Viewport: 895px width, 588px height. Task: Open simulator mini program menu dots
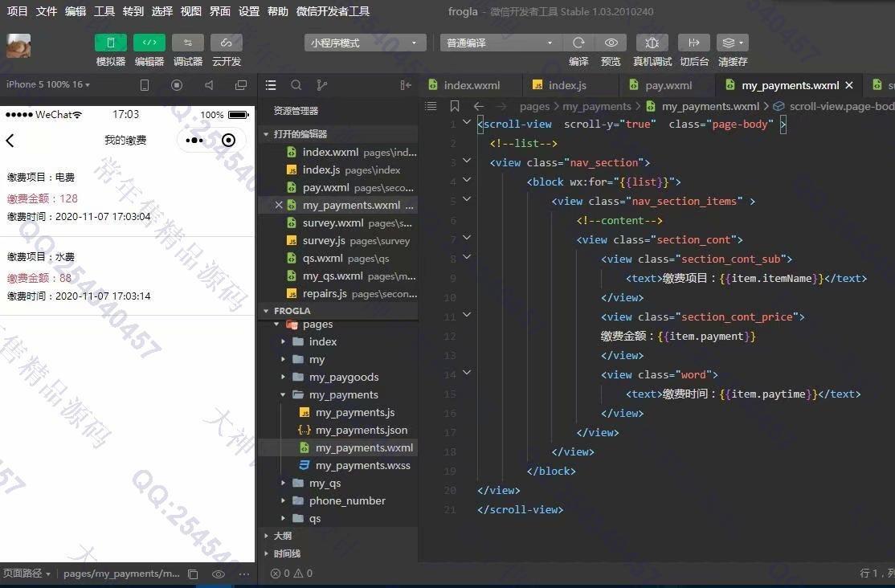pyautogui.click(x=194, y=140)
